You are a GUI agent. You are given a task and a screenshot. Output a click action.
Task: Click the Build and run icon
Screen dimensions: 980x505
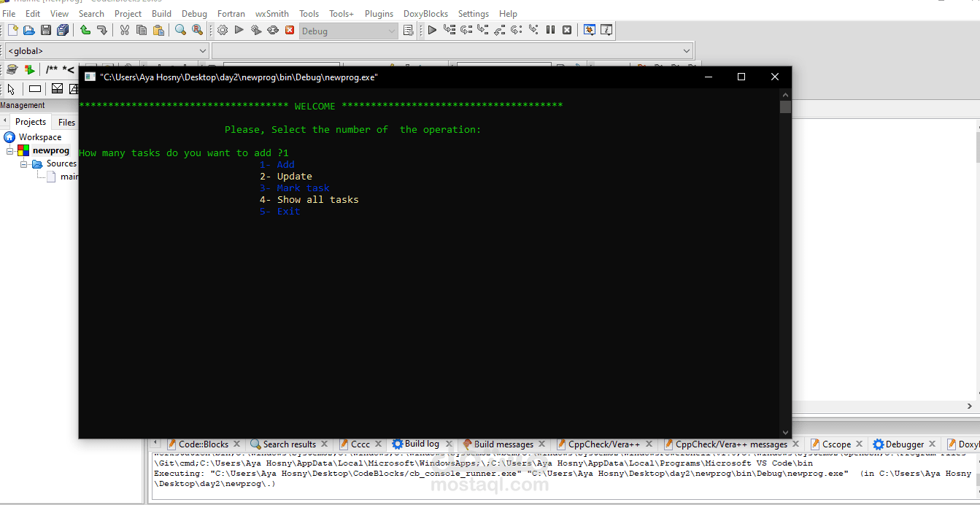click(256, 30)
